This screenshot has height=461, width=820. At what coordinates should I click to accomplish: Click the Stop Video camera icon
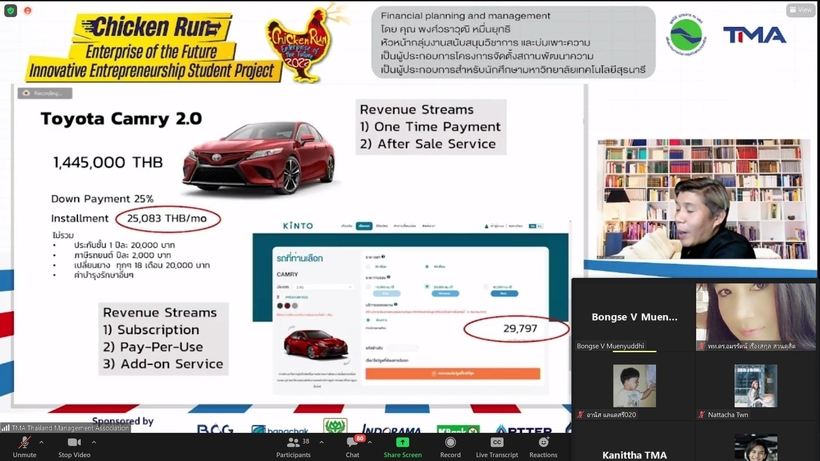74,443
